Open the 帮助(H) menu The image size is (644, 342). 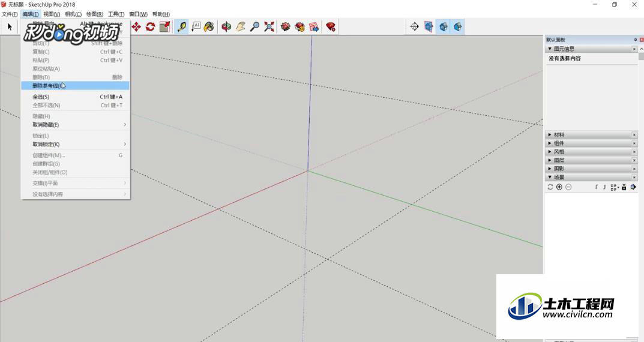[161, 14]
